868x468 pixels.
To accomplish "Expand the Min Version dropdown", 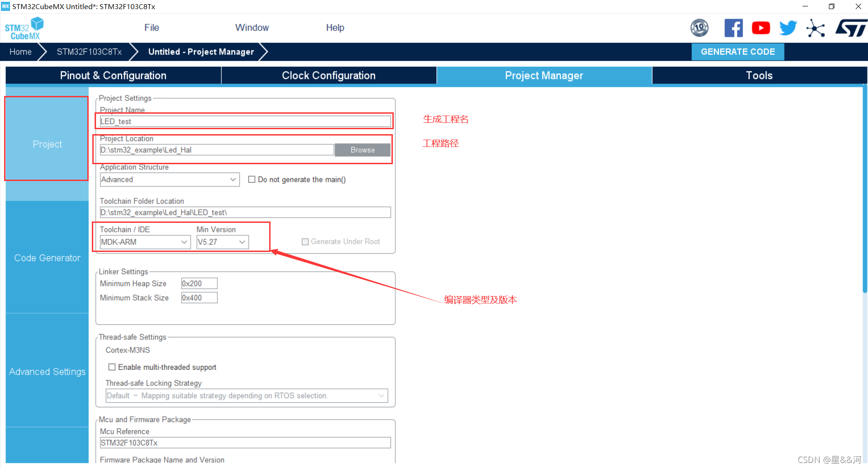I will pos(242,242).
